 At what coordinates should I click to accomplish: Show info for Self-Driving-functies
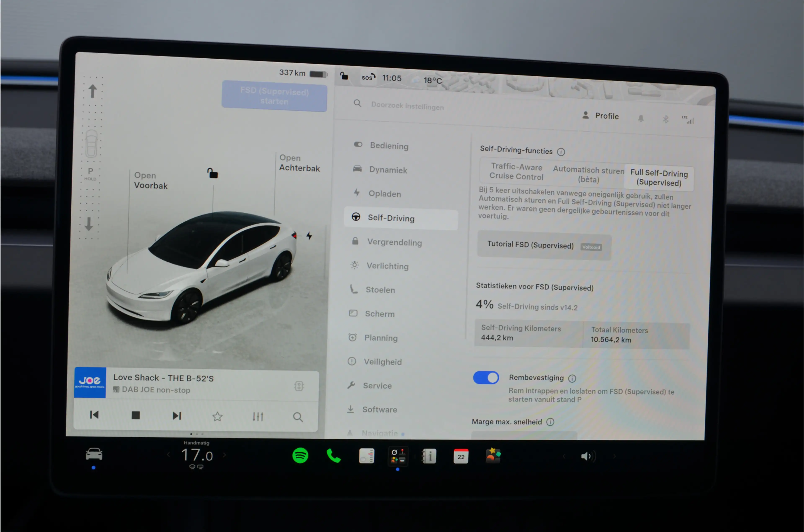click(x=561, y=152)
